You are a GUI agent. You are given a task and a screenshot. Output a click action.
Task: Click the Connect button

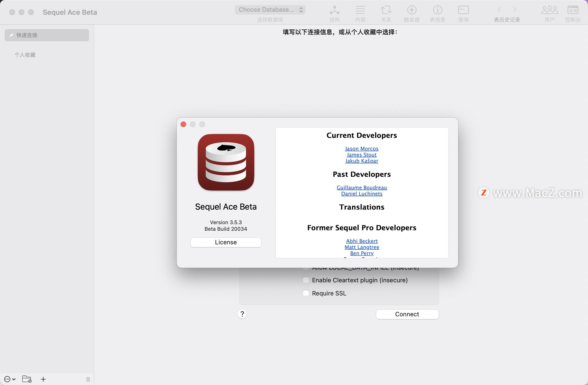(407, 314)
